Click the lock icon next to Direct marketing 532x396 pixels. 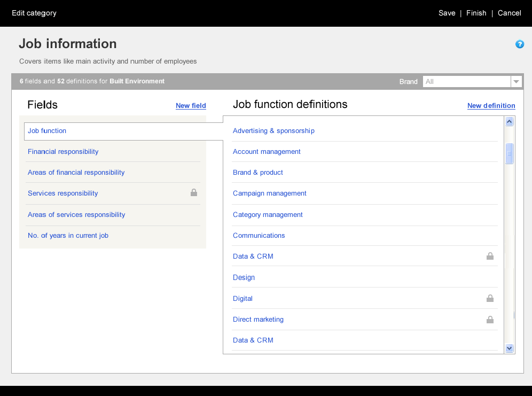[490, 320]
